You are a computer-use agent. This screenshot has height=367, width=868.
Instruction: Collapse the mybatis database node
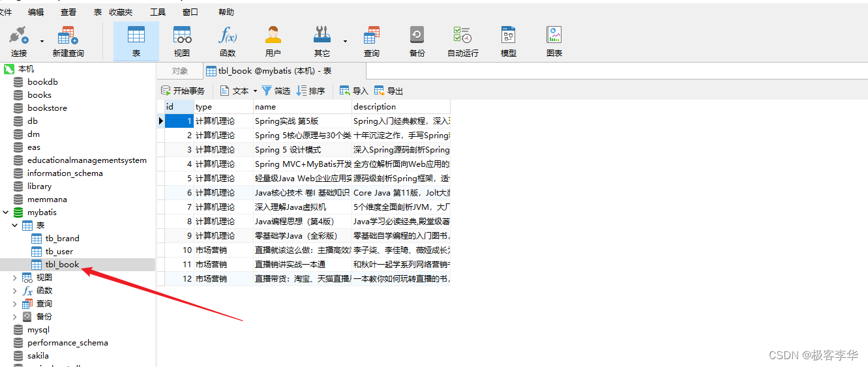[x=6, y=212]
